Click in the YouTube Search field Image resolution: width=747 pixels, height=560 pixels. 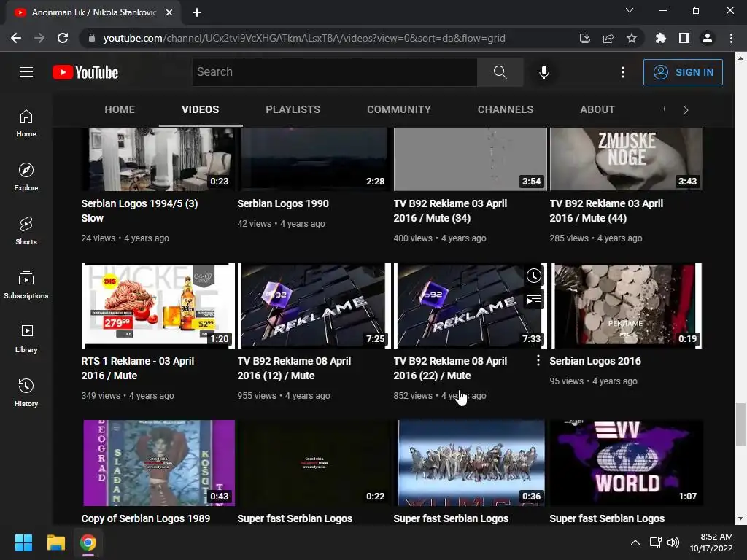click(334, 72)
